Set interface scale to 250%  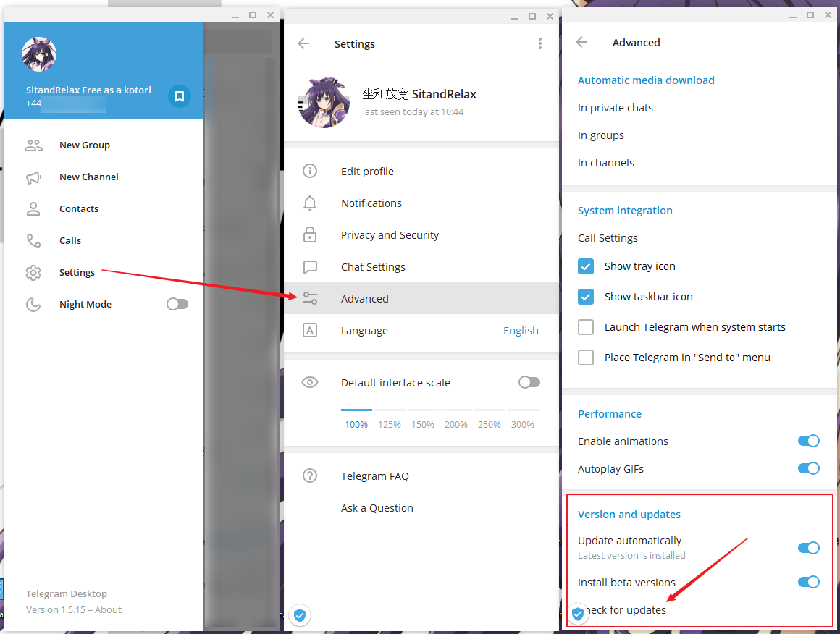[x=489, y=425]
